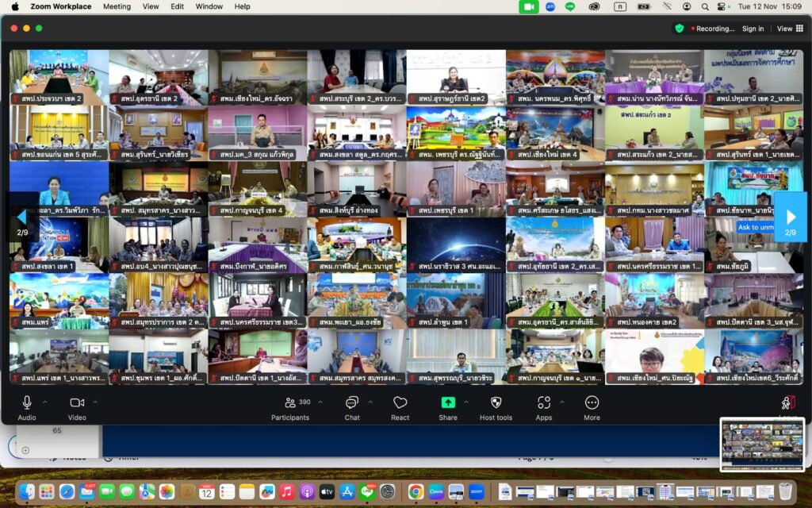Image resolution: width=812 pixels, height=508 pixels.
Task: Click the LINE icon in menu bar
Action: 570,6
